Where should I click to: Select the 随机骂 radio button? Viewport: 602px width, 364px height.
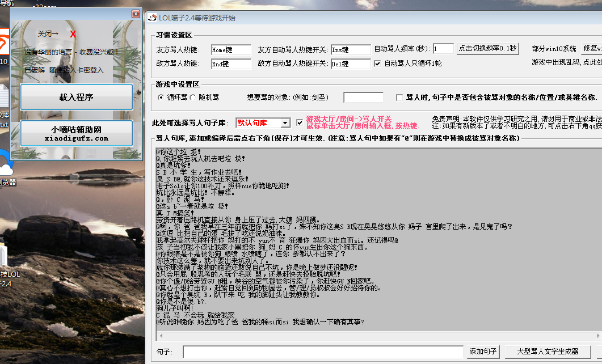coord(193,98)
